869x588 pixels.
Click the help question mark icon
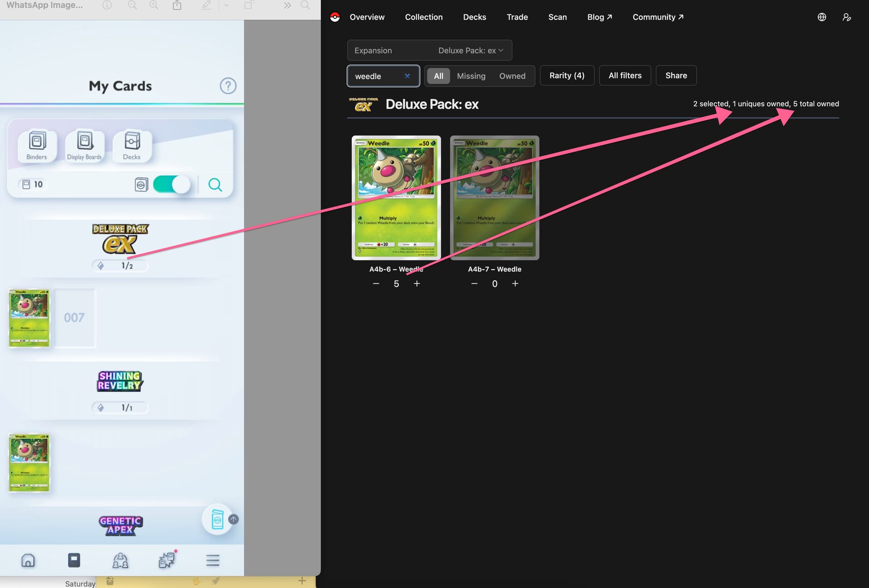coord(228,86)
